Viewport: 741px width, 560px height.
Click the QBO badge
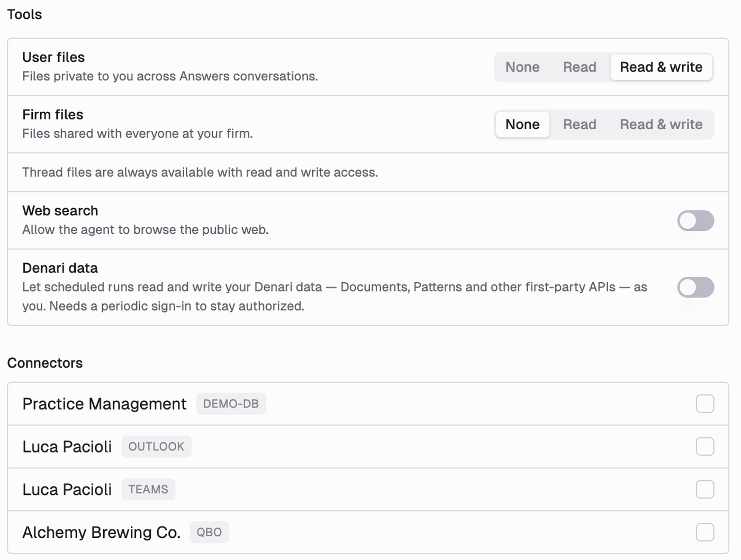pyautogui.click(x=209, y=532)
